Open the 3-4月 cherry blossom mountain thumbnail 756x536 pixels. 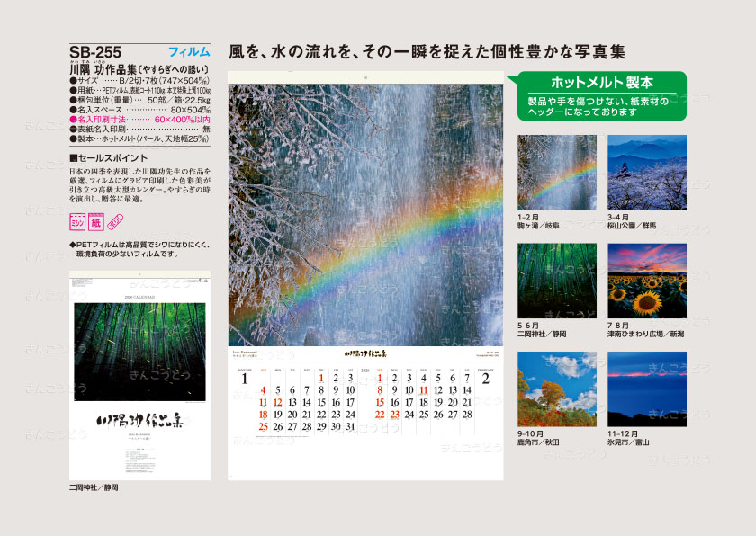[647, 173]
